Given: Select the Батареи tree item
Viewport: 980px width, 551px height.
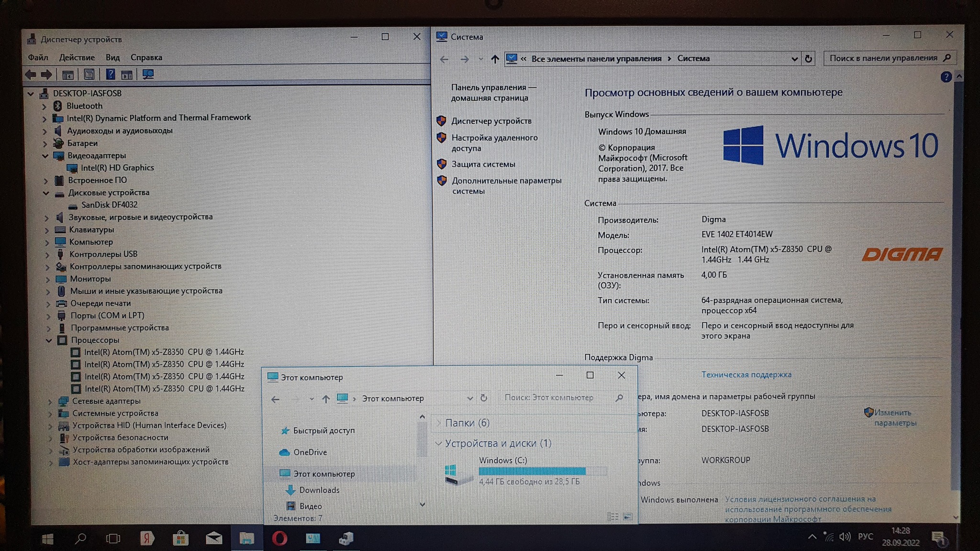Looking at the screenshot, I should [82, 143].
